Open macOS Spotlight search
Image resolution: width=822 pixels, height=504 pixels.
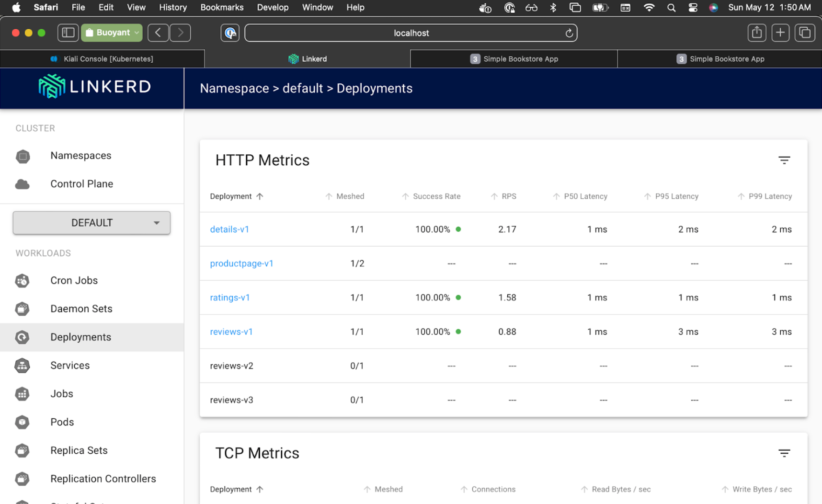click(x=671, y=8)
